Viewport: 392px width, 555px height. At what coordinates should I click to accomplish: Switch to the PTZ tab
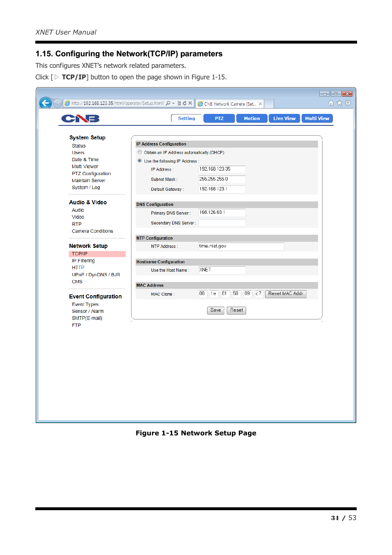219,118
